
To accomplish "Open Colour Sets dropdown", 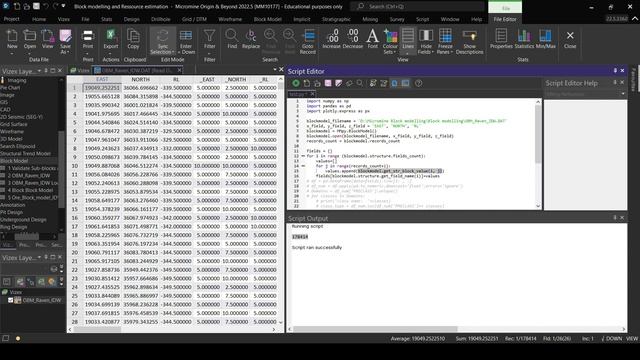I will (390, 42).
